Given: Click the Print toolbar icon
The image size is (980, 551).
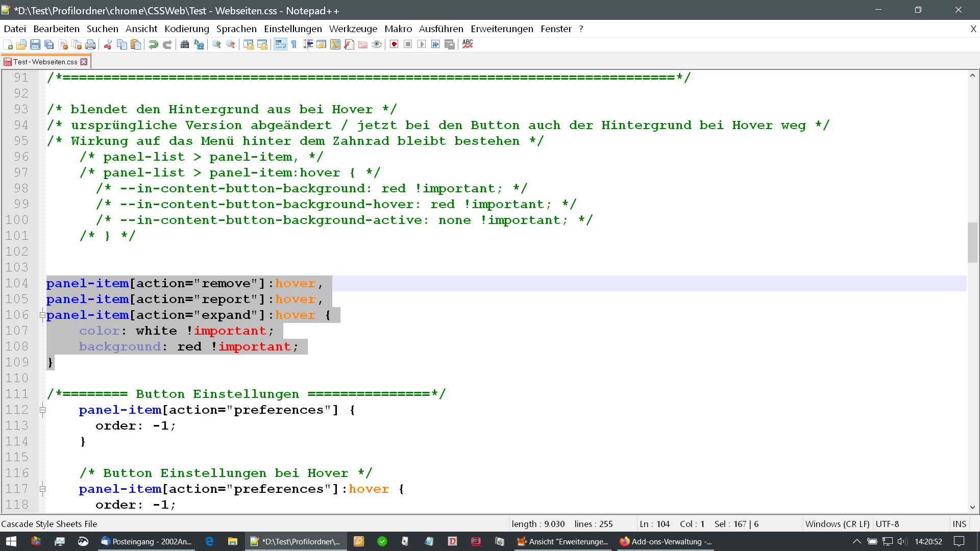Looking at the screenshot, I should pos(90,44).
